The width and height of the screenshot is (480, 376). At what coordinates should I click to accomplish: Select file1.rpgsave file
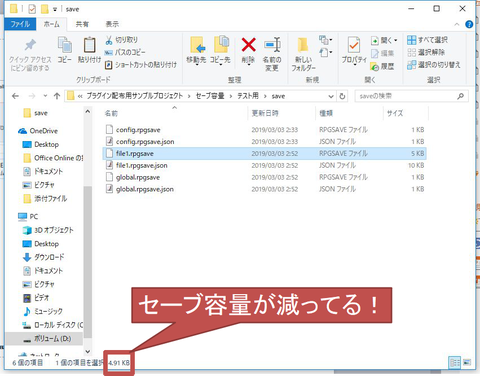[265, 153]
